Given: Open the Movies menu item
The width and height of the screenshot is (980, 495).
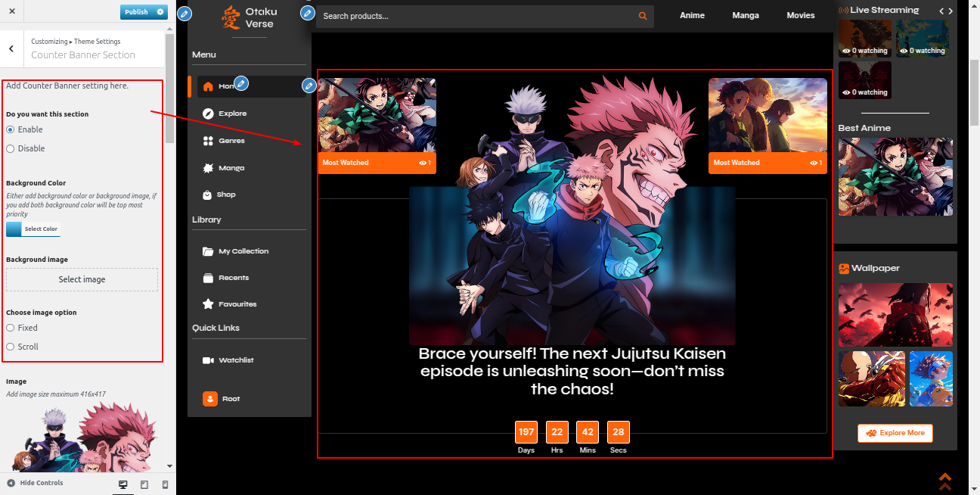Looking at the screenshot, I should click(x=800, y=16).
